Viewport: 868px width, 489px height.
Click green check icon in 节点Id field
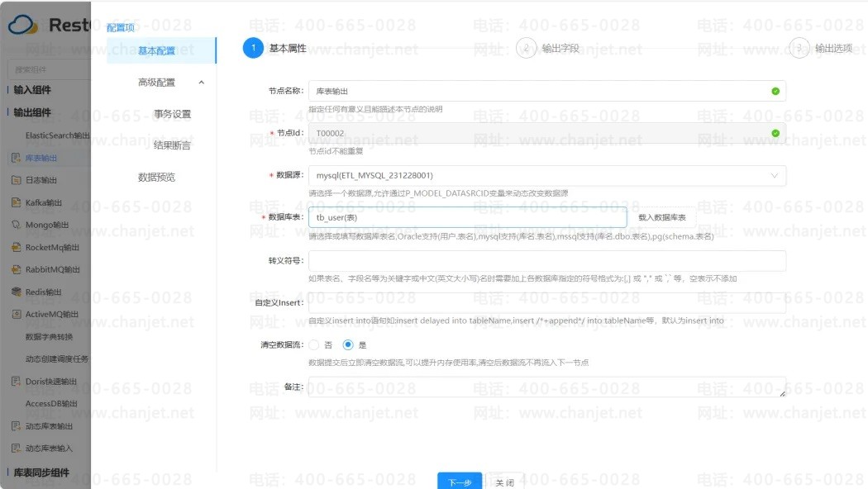click(775, 133)
